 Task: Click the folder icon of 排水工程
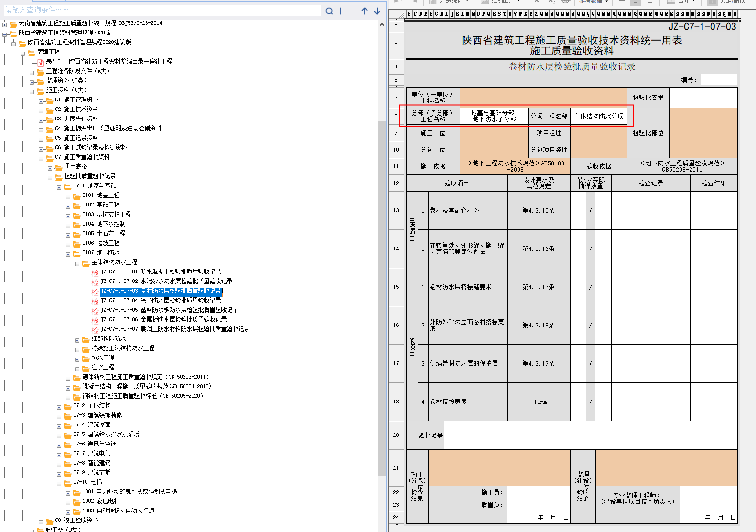[86, 358]
